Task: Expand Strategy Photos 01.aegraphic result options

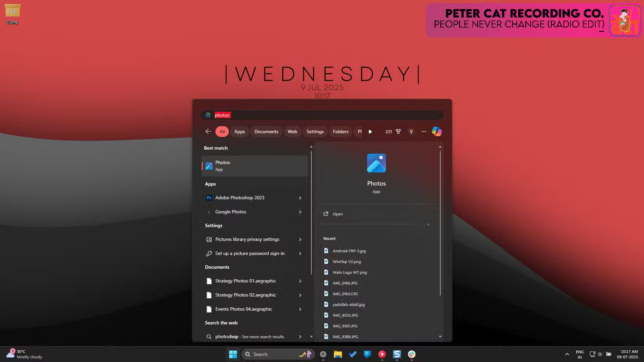Action: [300, 281]
